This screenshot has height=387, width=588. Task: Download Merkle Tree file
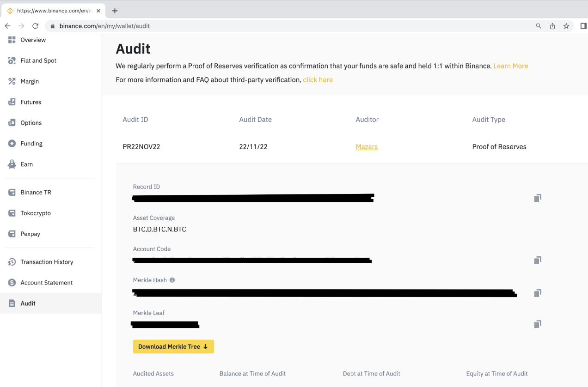173,346
